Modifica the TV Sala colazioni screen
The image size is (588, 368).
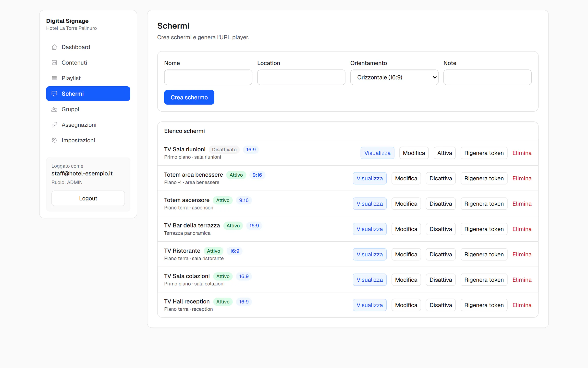[406, 280]
